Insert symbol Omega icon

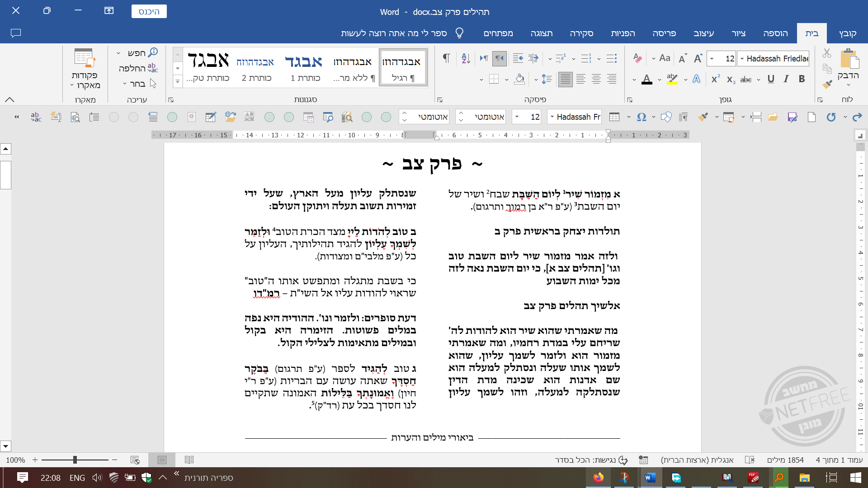coord(642,117)
